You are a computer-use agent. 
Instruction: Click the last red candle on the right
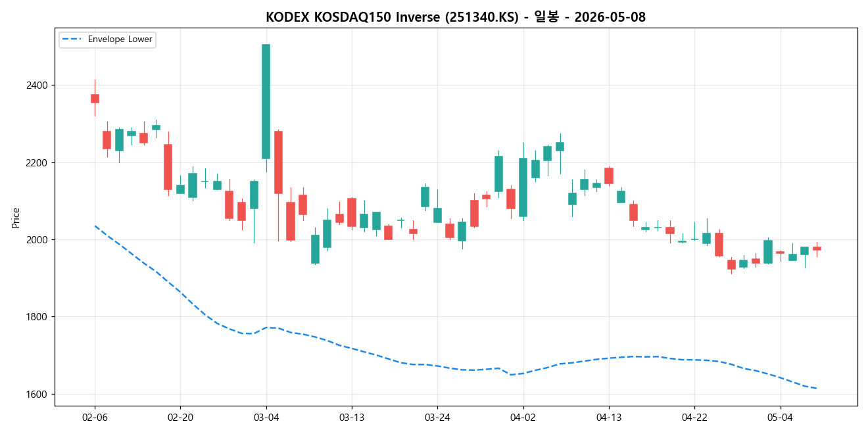817,249
